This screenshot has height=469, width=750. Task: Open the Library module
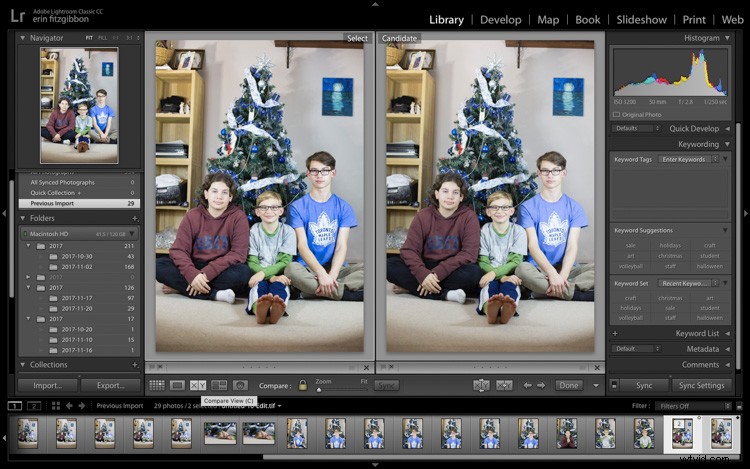coord(446,20)
